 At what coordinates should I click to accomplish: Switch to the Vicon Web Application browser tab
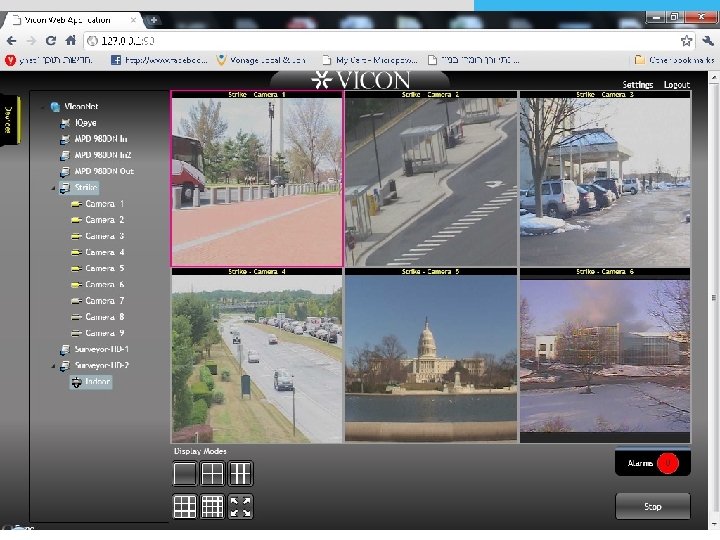pyautogui.click(x=73, y=20)
